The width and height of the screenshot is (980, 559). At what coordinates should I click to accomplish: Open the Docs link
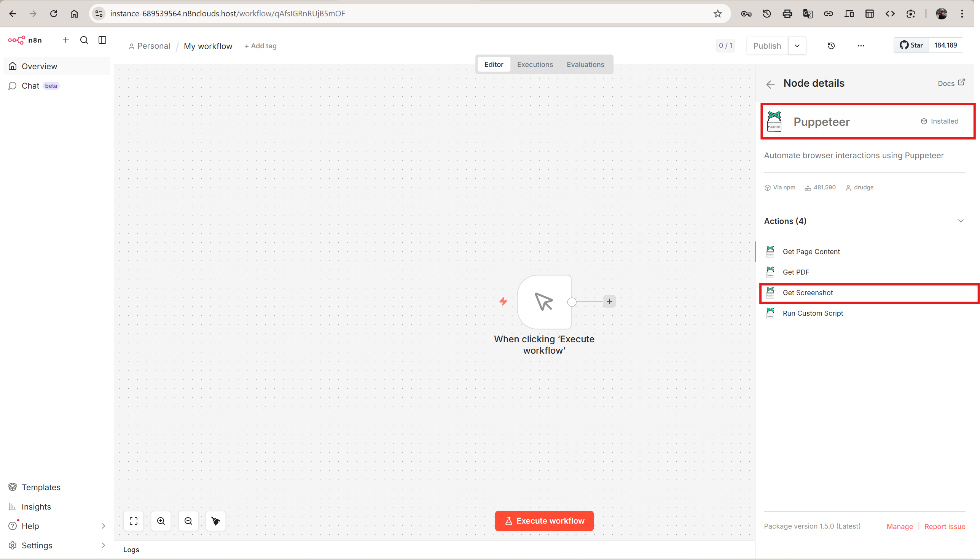click(x=951, y=83)
